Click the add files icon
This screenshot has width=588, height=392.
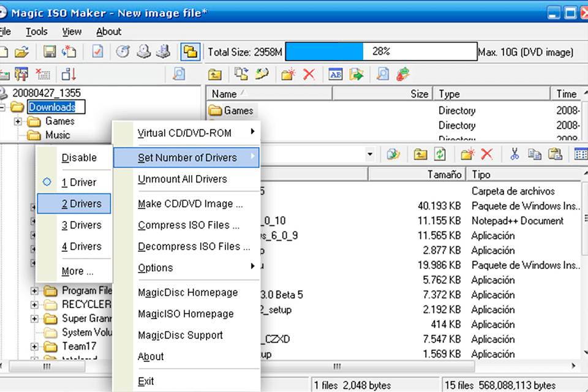[x=241, y=74]
